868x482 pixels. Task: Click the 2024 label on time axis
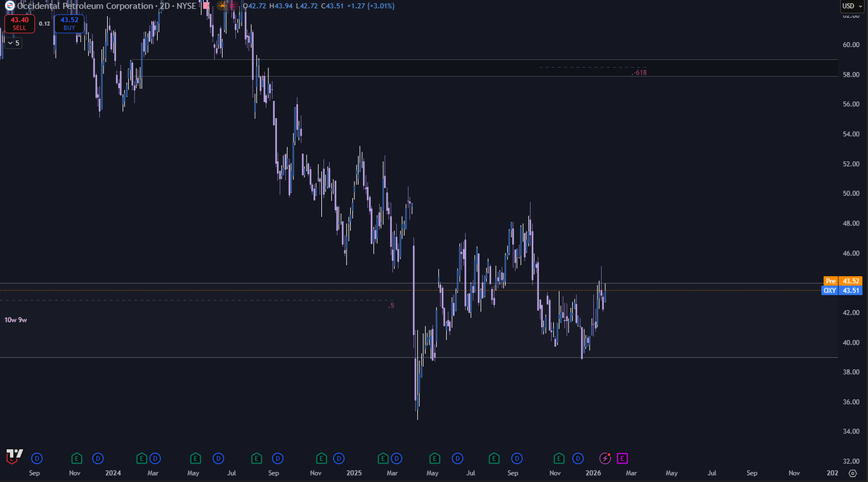pos(112,473)
